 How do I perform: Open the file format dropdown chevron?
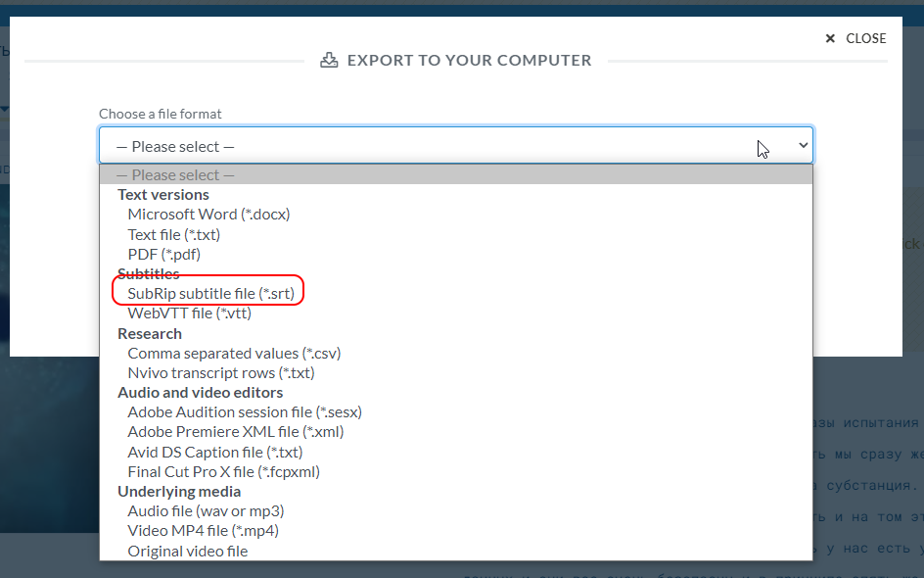803,145
